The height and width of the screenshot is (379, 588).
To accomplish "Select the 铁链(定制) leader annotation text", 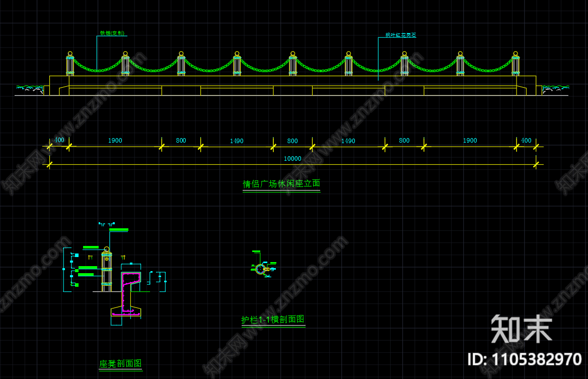I will (112, 33).
